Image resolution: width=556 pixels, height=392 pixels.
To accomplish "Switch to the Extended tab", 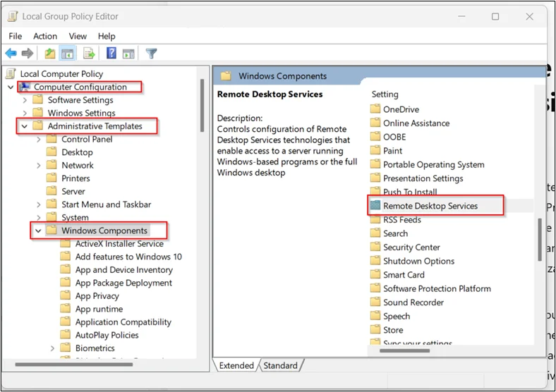I will point(236,365).
